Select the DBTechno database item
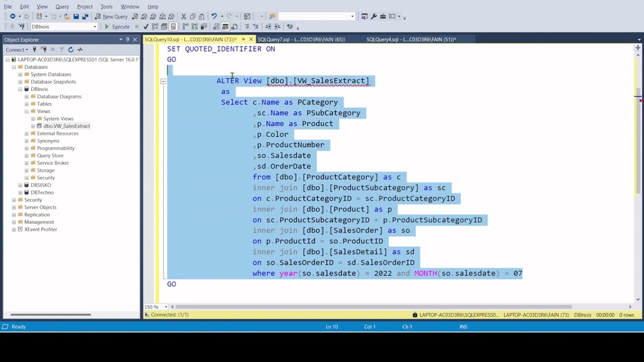This screenshot has height=362, width=644. coord(42,192)
